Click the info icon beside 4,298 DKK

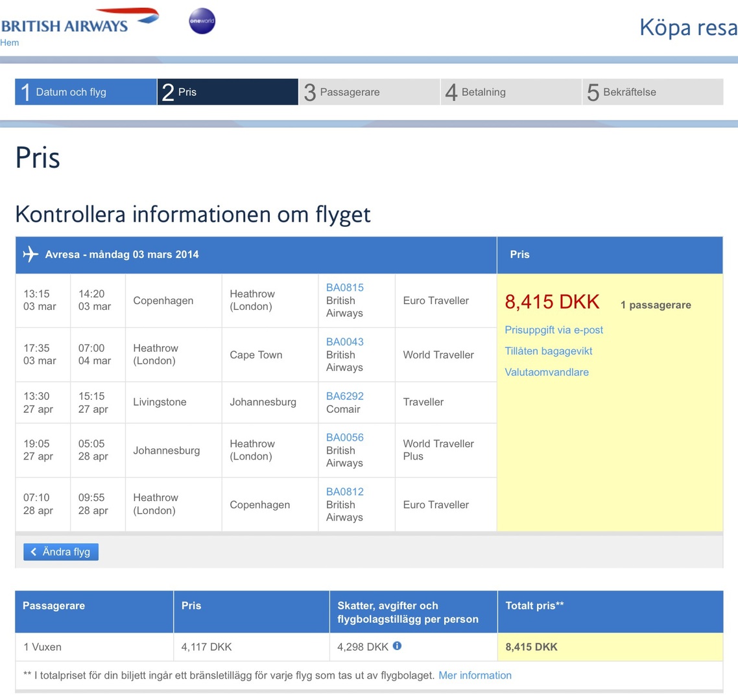[x=397, y=646]
